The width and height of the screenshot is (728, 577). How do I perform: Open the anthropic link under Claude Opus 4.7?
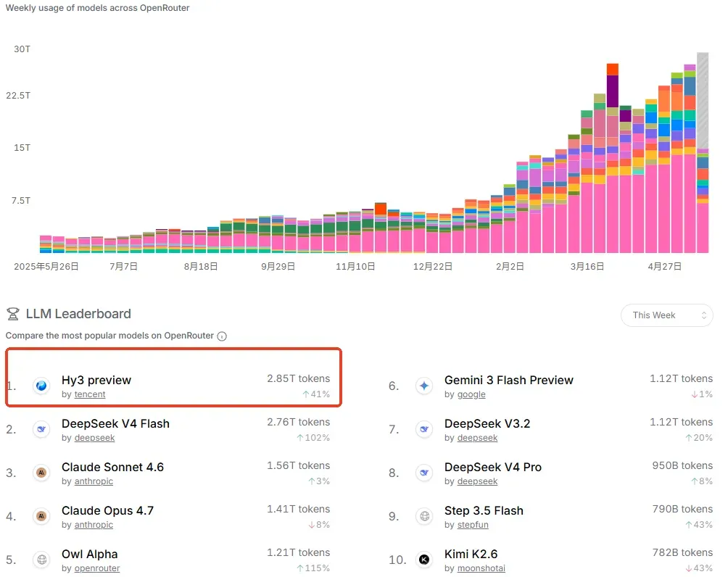(x=94, y=525)
